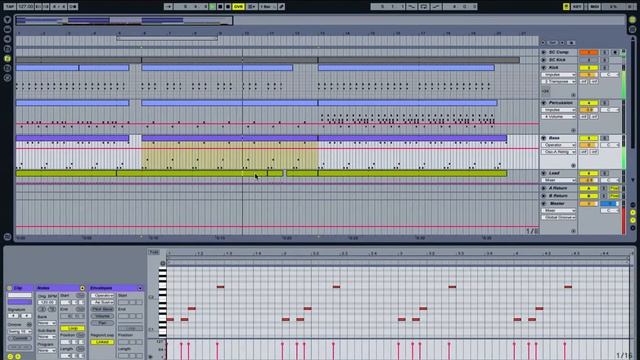Click the MIDI map mode button
This screenshot has height=360, width=640.
(x=594, y=7)
